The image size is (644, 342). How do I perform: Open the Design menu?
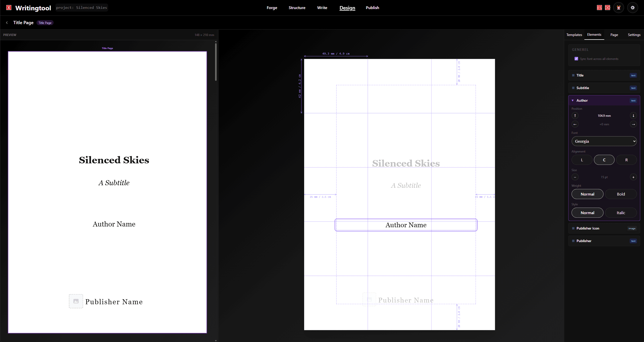coord(347,8)
